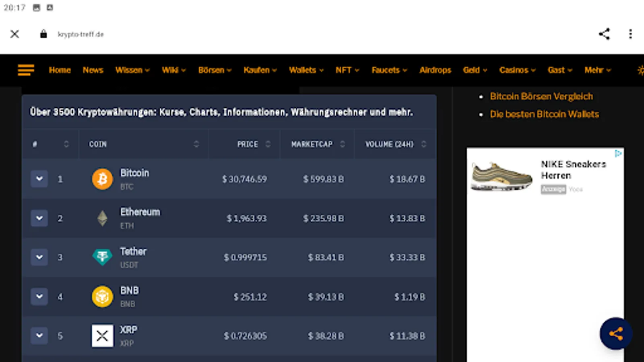Toggle light mode with sun icon
Image resolution: width=644 pixels, height=362 pixels.
click(641, 70)
